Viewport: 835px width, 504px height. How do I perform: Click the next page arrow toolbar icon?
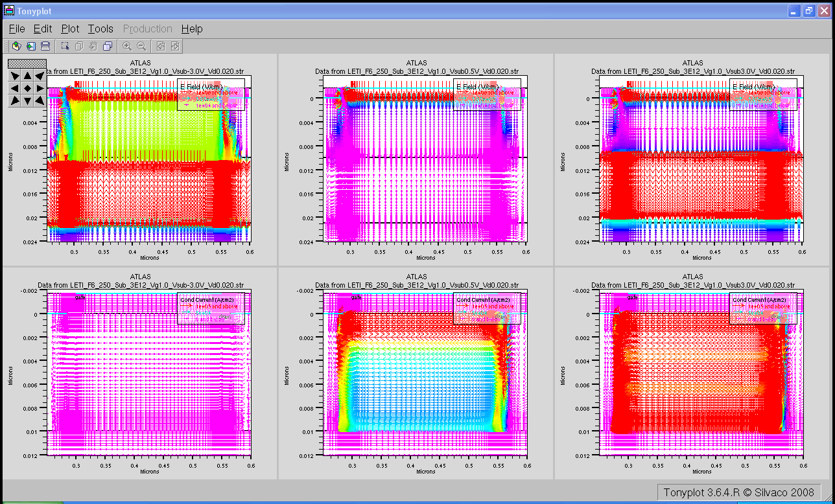click(175, 46)
